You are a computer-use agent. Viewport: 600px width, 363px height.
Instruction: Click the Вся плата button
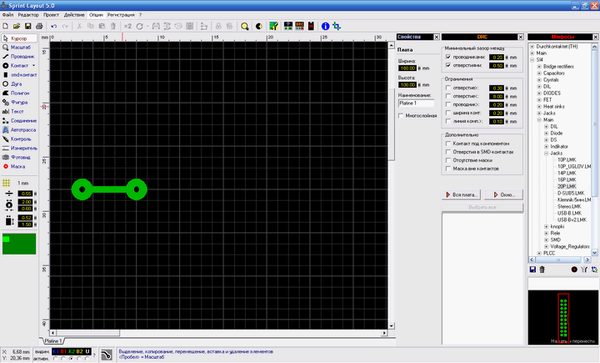point(461,195)
